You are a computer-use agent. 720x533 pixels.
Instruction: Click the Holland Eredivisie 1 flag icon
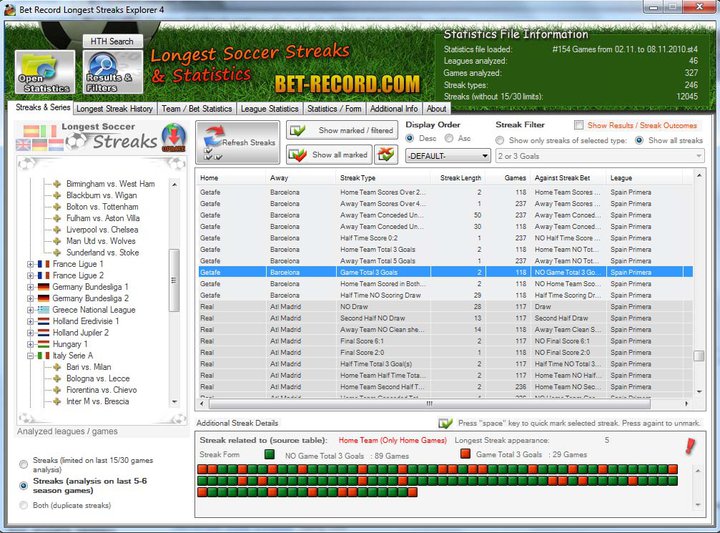point(44,321)
